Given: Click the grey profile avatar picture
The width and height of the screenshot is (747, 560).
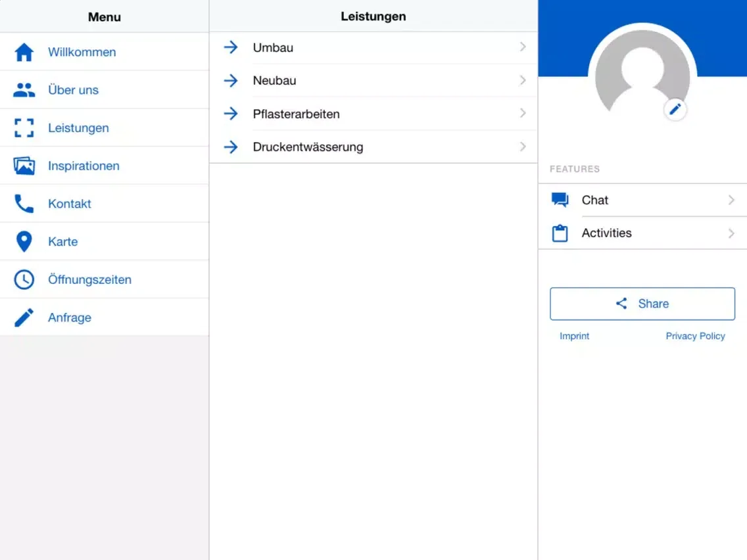Looking at the screenshot, I should pos(641,72).
